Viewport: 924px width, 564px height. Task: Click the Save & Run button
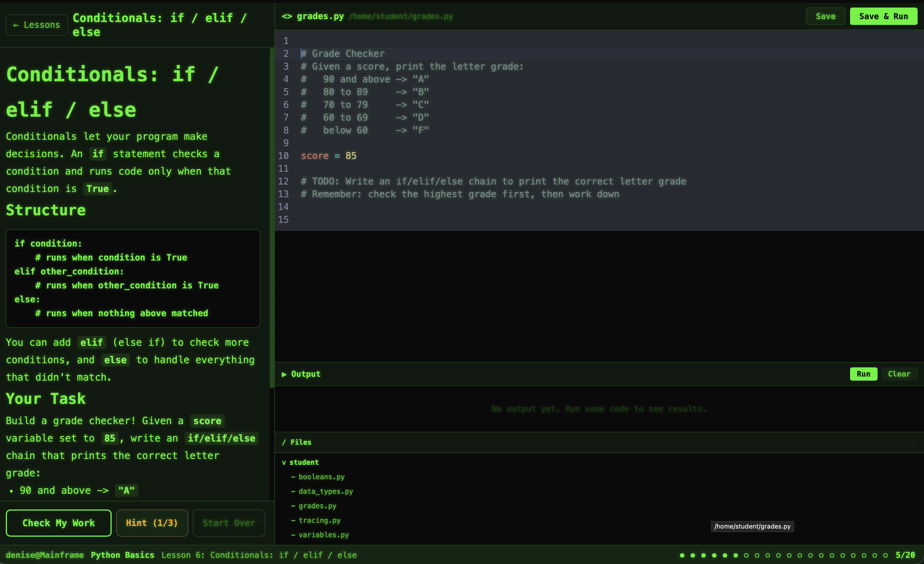(883, 16)
